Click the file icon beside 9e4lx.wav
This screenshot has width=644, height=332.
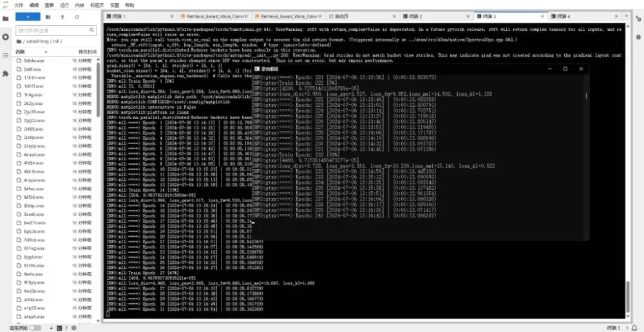[19, 273]
